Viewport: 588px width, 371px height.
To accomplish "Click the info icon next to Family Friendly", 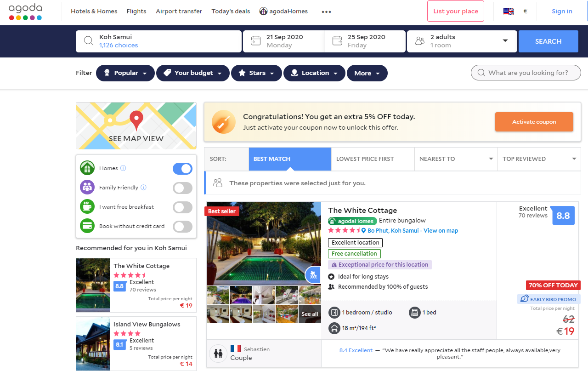I will tap(143, 188).
